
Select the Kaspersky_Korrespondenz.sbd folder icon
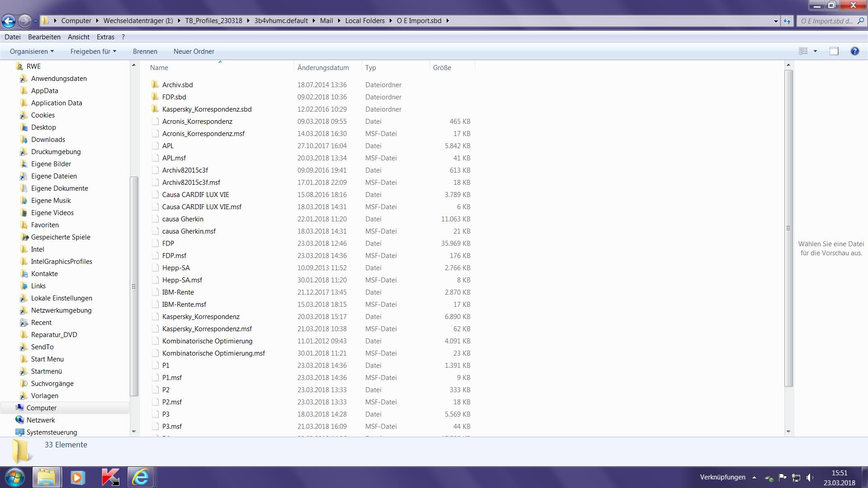pos(155,109)
